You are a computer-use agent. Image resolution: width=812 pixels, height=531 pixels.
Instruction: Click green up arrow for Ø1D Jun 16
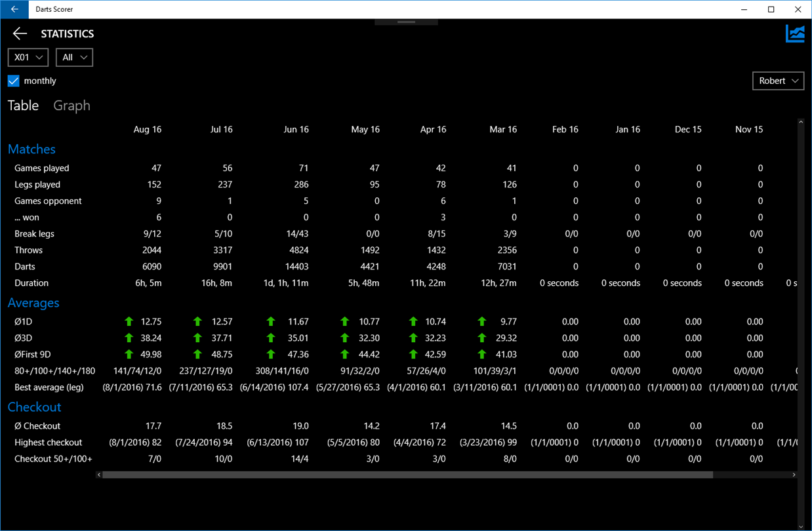click(271, 321)
